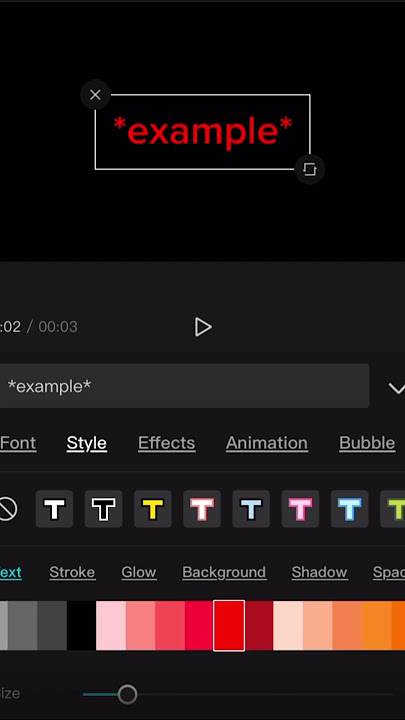Open the Animation tab
Image resolution: width=405 pixels, height=720 pixels.
click(x=267, y=443)
